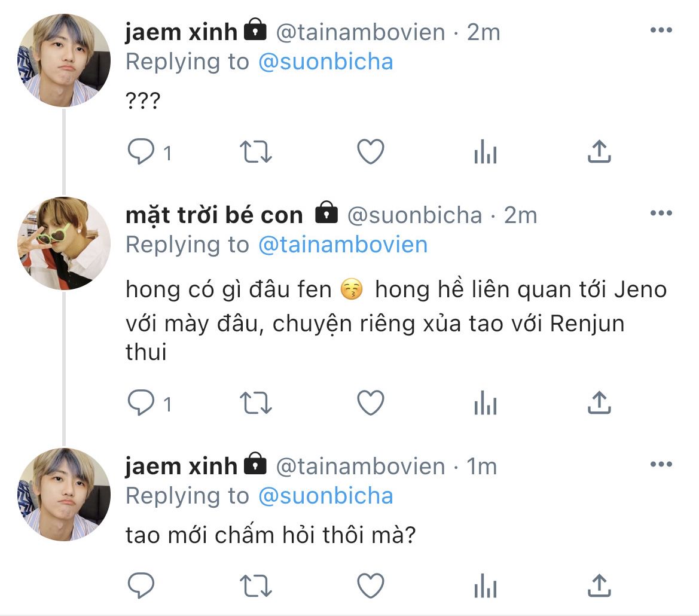Open more options on the "???" tweet
This screenshot has height=616, width=699.
pos(661,31)
